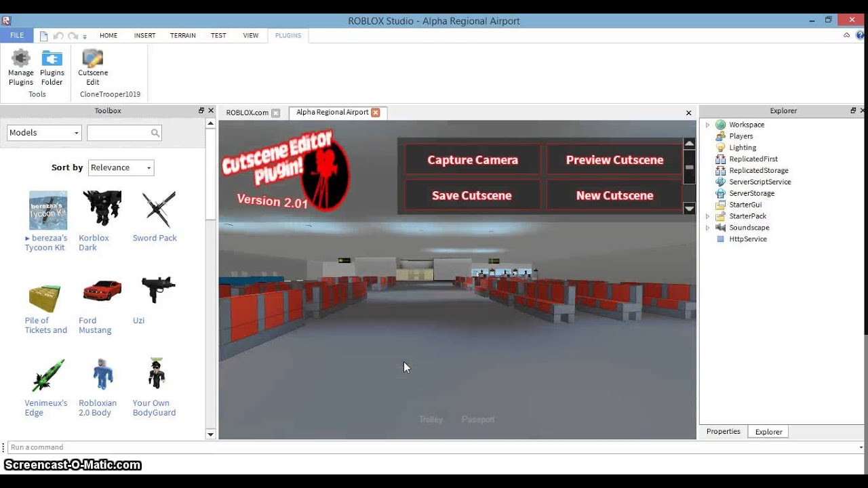The height and width of the screenshot is (488, 868).
Task: Collapse the ribbon with the caret icon
Action: point(847,35)
